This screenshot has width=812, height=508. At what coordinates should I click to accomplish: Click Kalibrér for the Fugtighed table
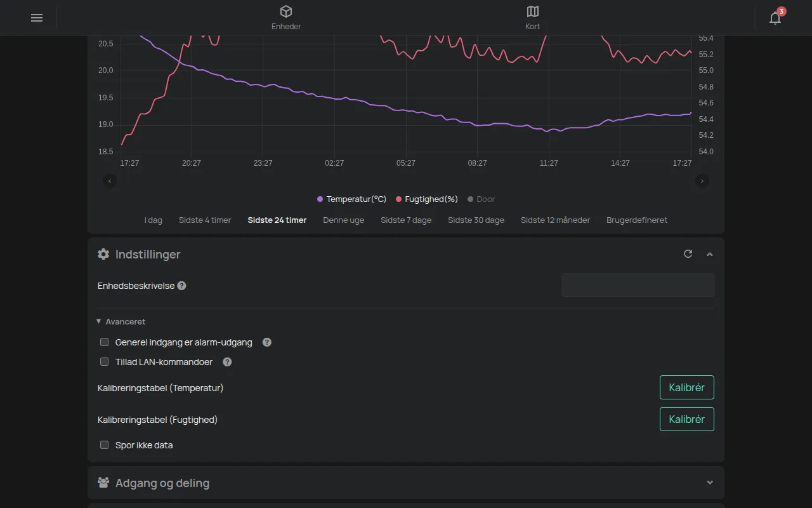687,419
